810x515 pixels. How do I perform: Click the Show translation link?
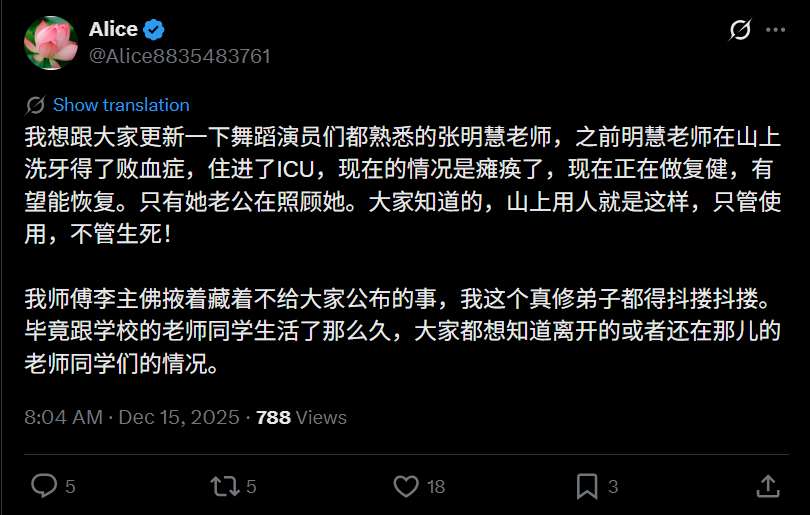point(121,105)
